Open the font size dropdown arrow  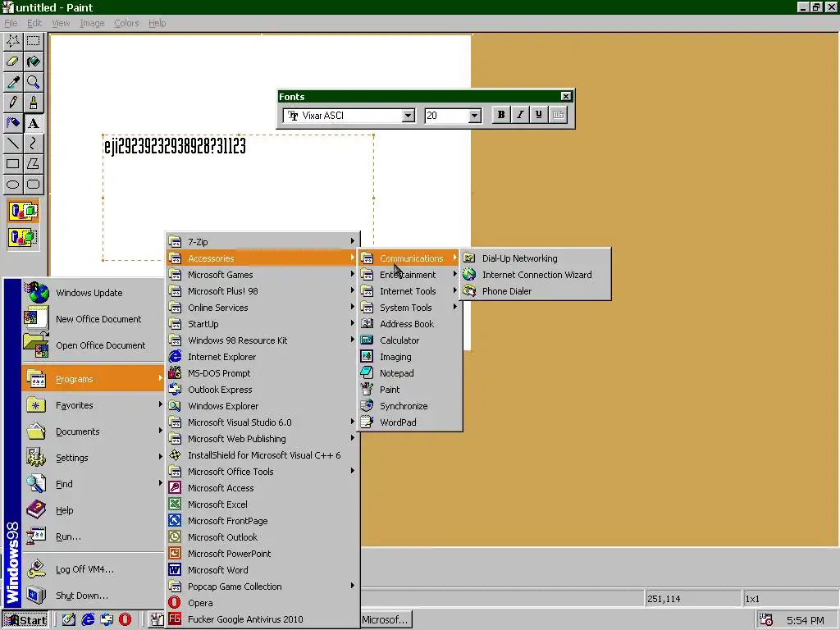pos(474,115)
